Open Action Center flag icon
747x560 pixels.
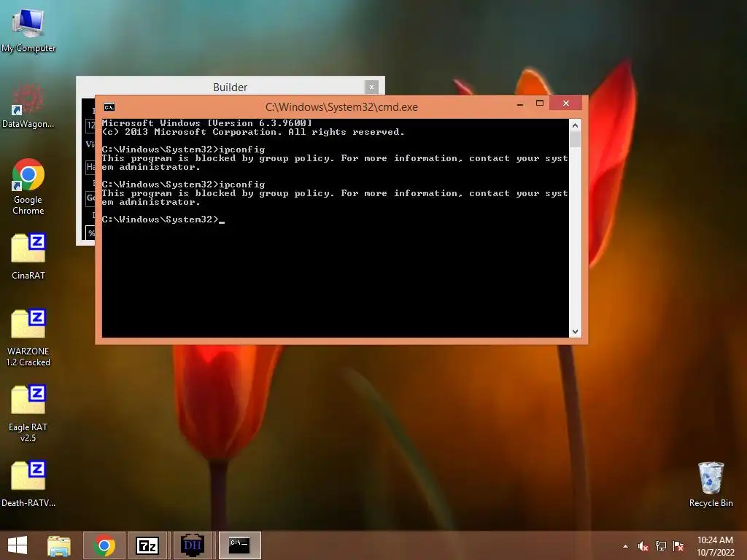678,546
